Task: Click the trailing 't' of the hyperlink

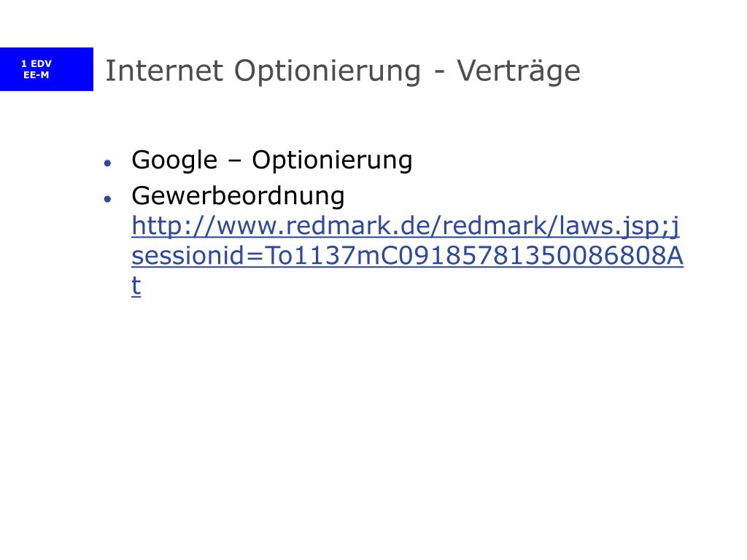Action: 136,285
